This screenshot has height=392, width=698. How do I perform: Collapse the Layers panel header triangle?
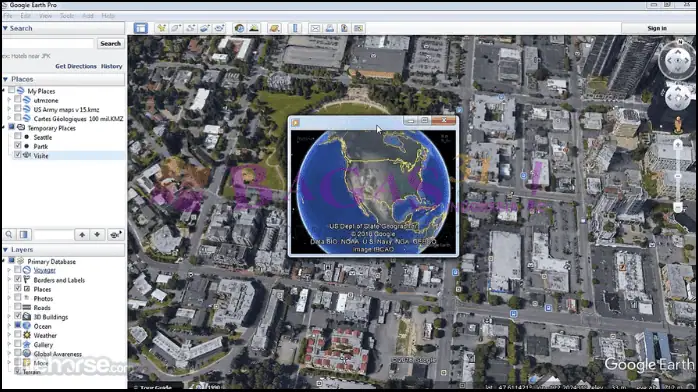tap(5, 250)
